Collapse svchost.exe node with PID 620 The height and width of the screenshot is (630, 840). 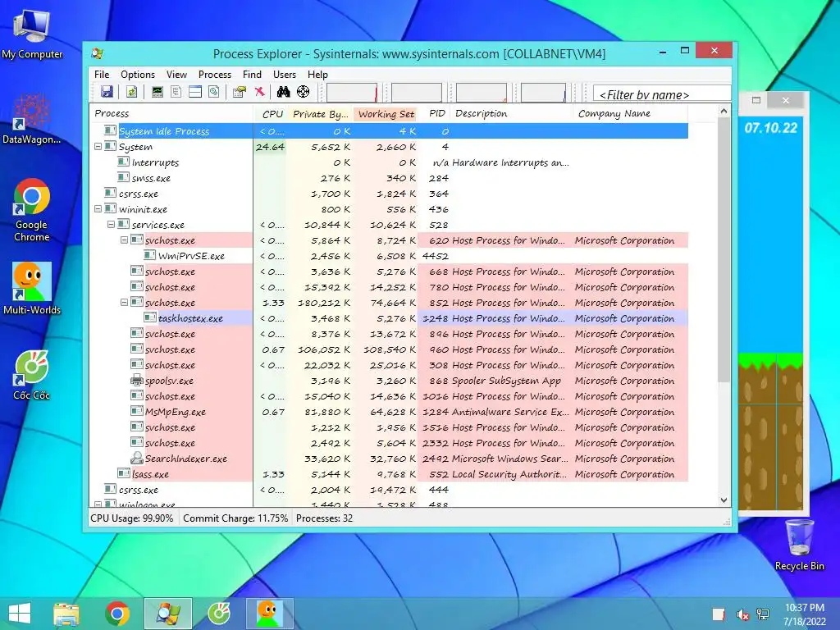124,240
